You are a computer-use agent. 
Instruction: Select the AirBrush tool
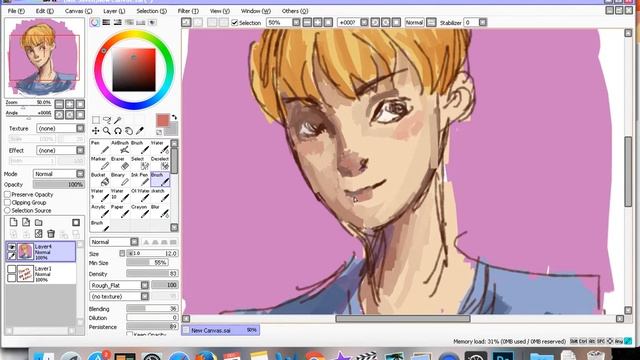[120, 148]
